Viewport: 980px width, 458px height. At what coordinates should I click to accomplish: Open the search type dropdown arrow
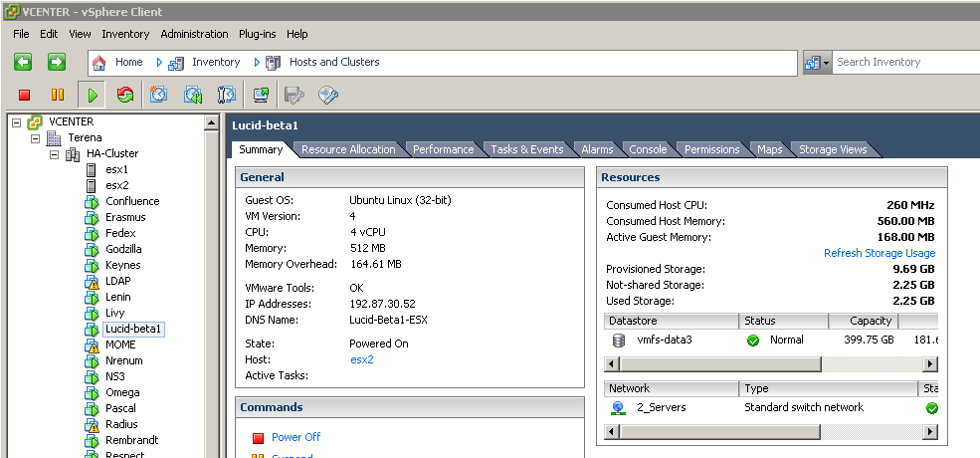(x=826, y=63)
